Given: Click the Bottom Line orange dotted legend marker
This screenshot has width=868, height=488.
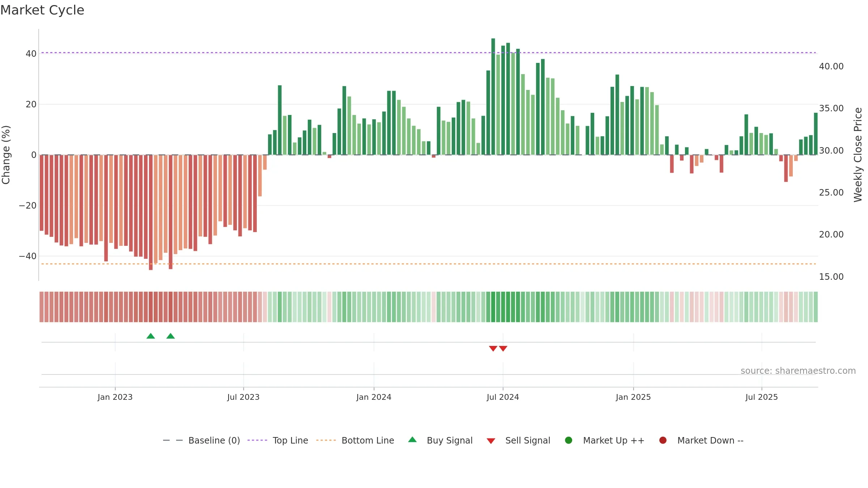Looking at the screenshot, I should pyautogui.click(x=326, y=440).
